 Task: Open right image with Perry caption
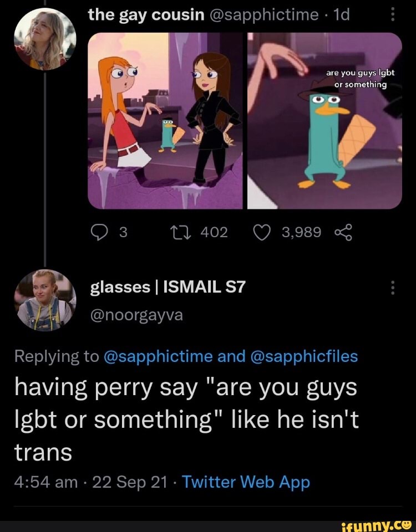[x=324, y=120]
